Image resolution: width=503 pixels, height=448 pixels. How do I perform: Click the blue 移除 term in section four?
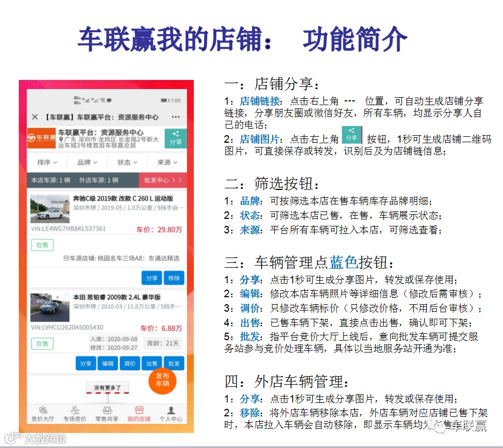tap(250, 413)
